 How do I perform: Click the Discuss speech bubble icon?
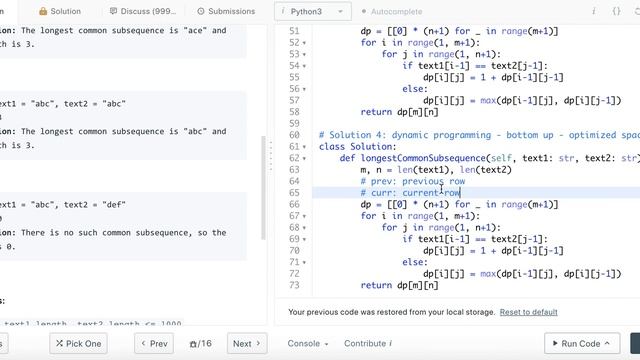(113, 11)
